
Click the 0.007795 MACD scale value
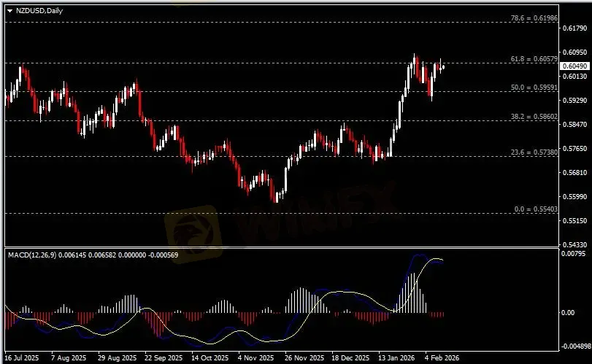[x=574, y=255]
